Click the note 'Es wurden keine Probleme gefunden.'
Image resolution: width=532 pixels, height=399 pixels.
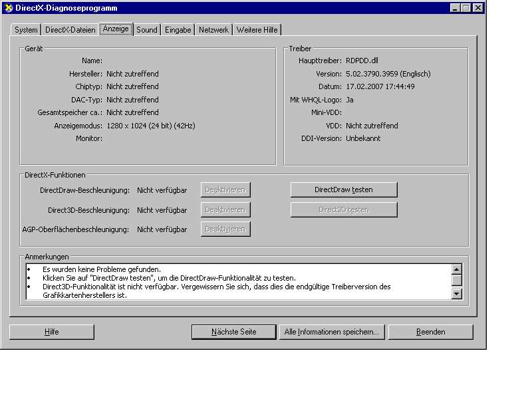click(x=102, y=269)
